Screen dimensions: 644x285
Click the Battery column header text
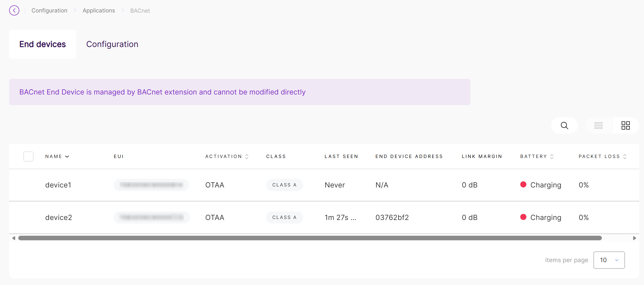[534, 156]
